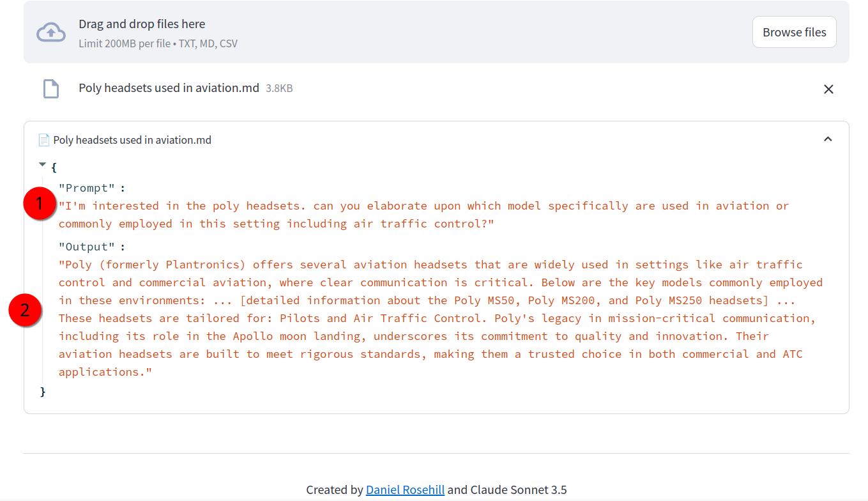Viewport: 868px width, 501px height.
Task: Collapse the JSON tree triangle
Action: click(x=43, y=165)
